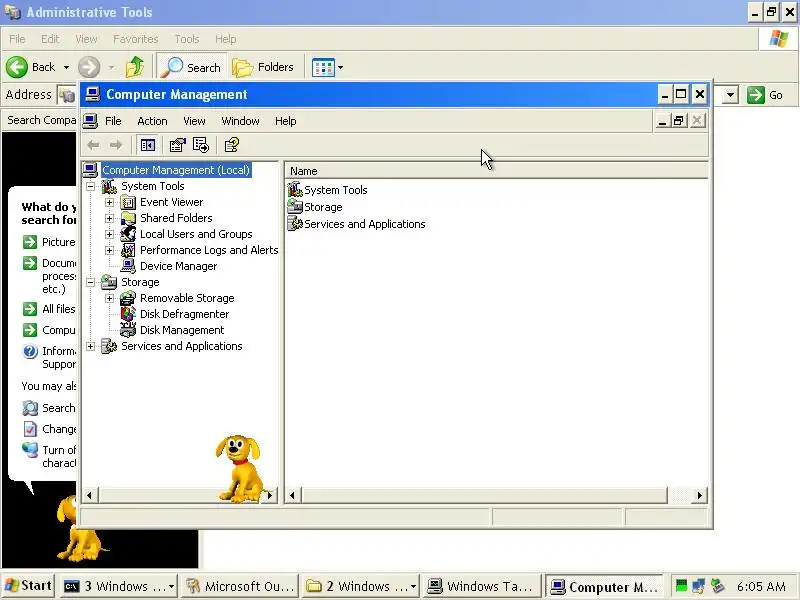
Task: Click the Removable Storage icon in tree
Action: pyautogui.click(x=128, y=298)
